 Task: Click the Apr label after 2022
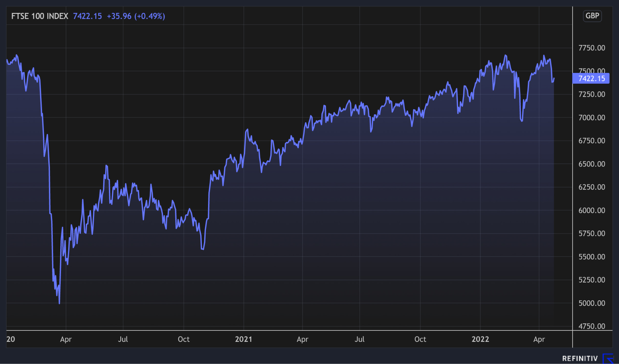539,339
